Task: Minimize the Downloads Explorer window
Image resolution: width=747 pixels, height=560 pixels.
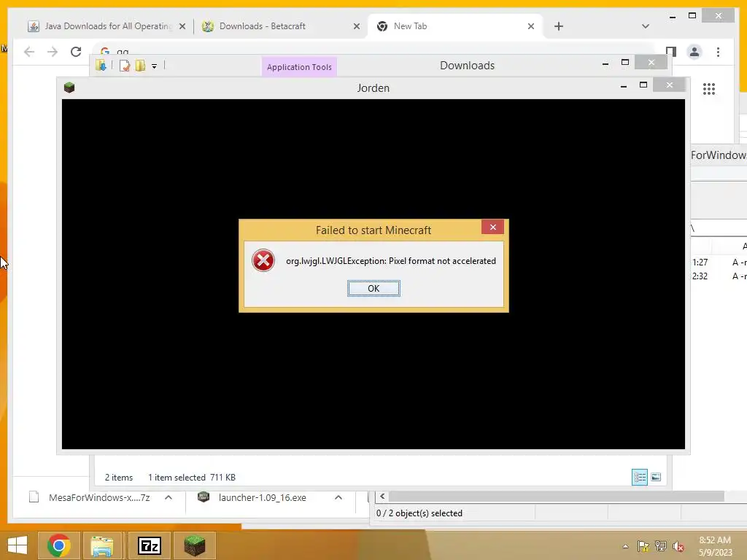Action: click(605, 63)
